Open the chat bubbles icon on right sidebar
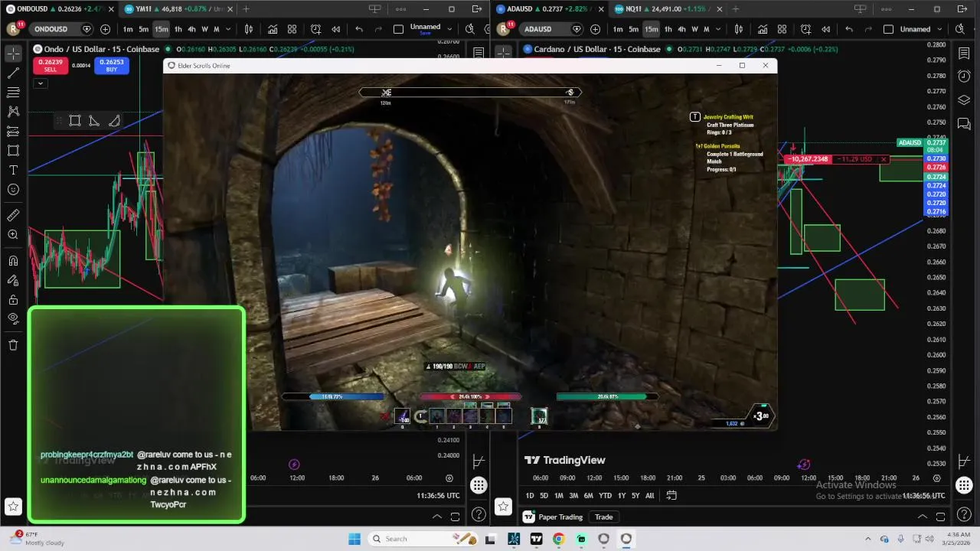980x551 pixels. click(964, 123)
